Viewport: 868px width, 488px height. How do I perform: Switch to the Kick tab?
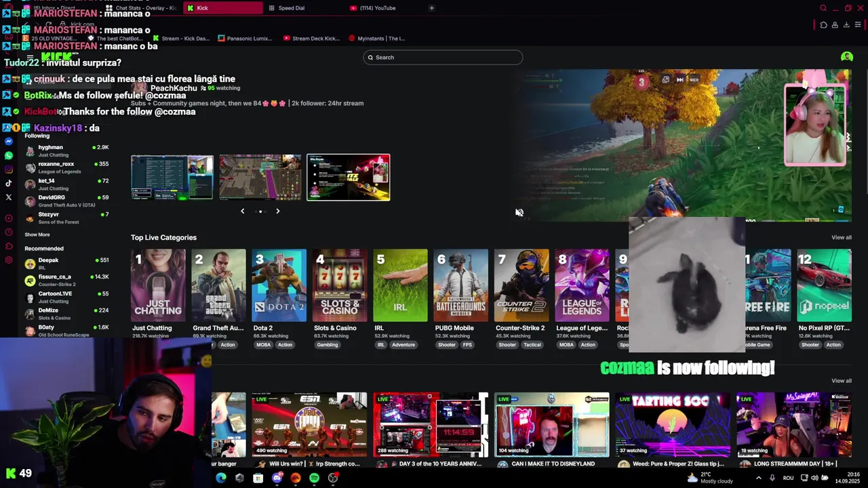[x=223, y=8]
